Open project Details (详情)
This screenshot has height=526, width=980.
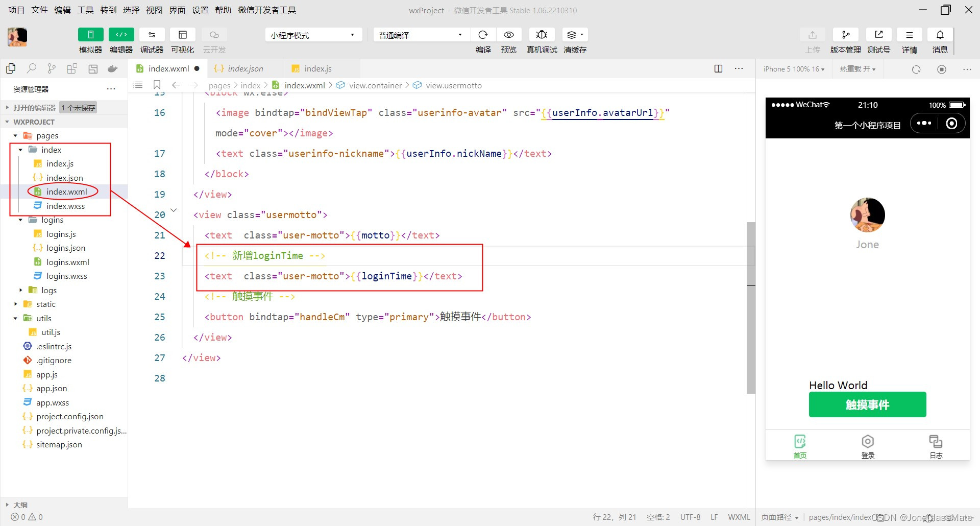pyautogui.click(x=910, y=35)
